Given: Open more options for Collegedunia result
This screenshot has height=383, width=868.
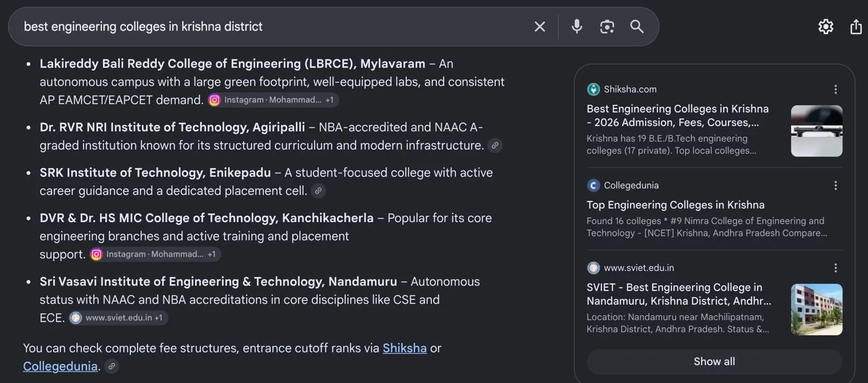Looking at the screenshot, I should pos(835,186).
